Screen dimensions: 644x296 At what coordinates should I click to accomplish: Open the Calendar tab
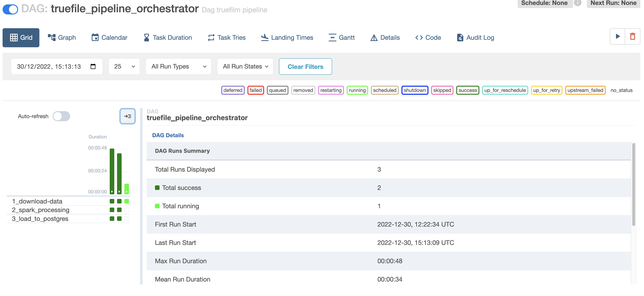coord(109,38)
